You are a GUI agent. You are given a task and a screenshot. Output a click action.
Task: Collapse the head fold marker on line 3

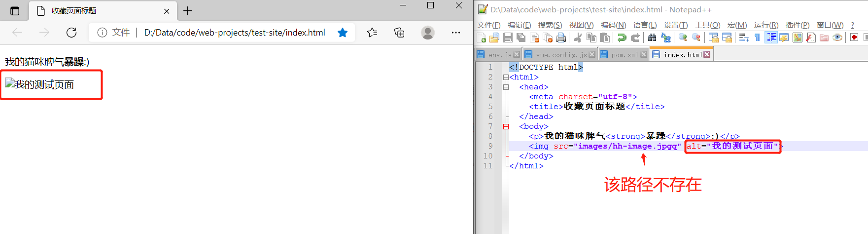[x=506, y=87]
